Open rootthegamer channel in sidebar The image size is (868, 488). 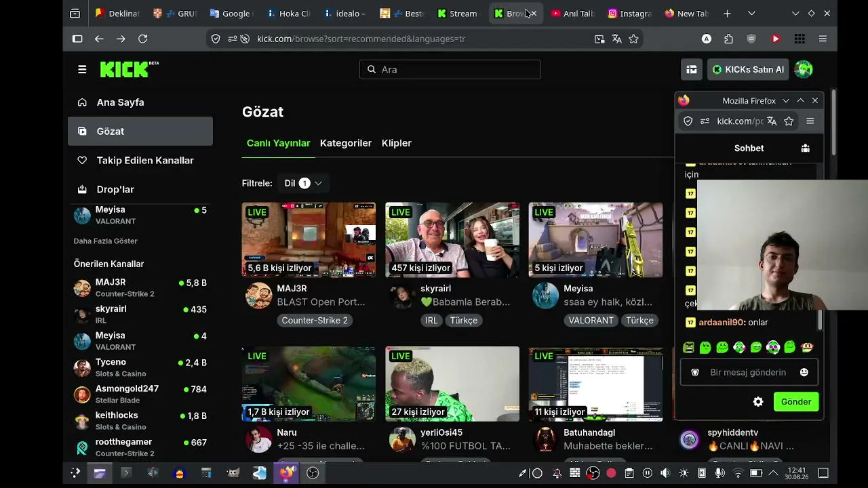(x=140, y=447)
